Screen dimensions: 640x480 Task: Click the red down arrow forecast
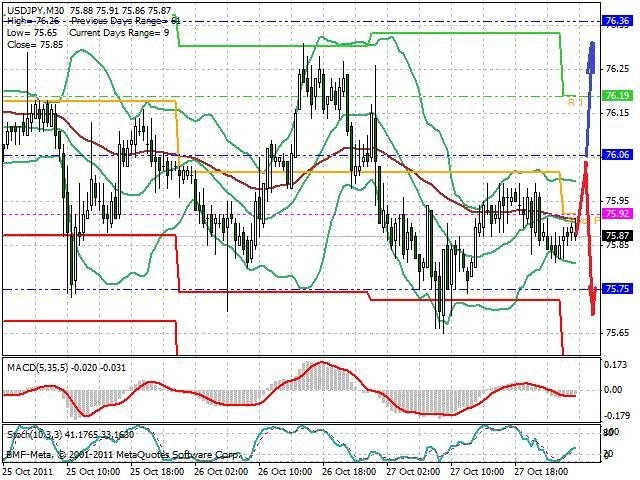(587, 238)
